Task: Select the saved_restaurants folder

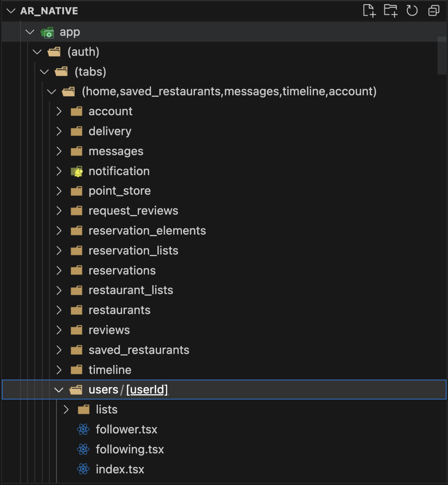Action: pos(139,350)
